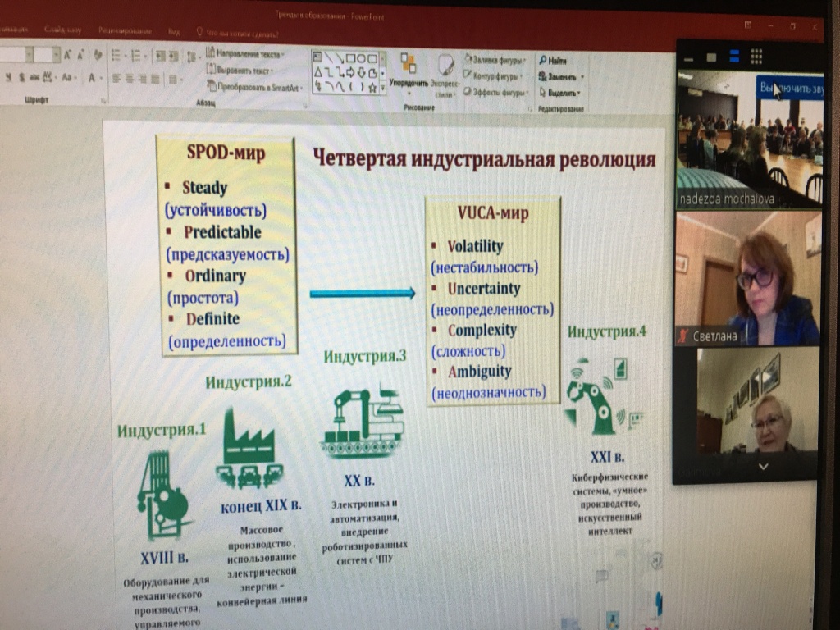The height and width of the screenshot is (630, 840).
Task: Expand the shapes gallery more arrow
Action: (382, 86)
